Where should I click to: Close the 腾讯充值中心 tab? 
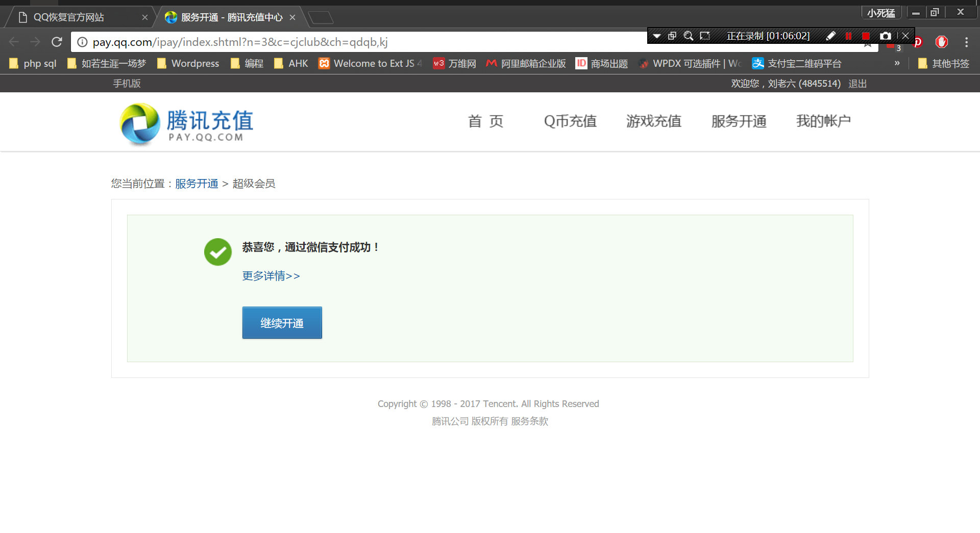click(x=292, y=17)
